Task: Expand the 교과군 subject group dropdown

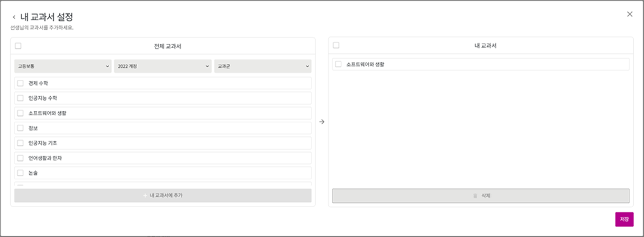Action: [x=263, y=66]
